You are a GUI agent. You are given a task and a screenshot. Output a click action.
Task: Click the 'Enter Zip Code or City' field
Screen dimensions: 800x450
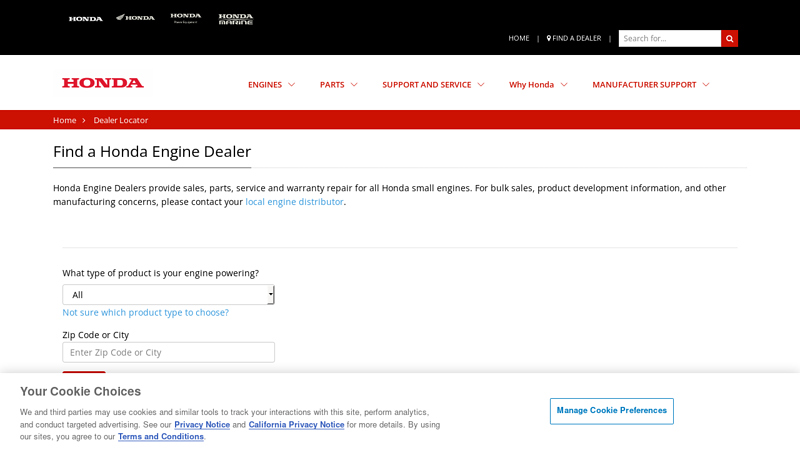pos(168,353)
